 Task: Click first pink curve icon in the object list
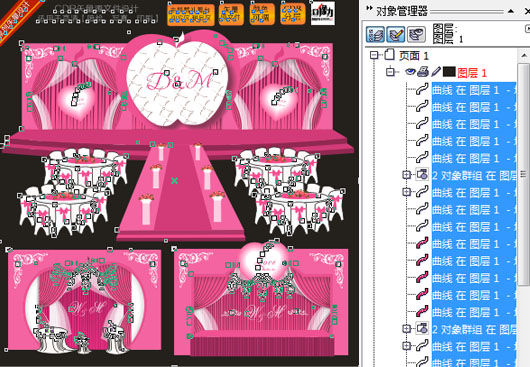(x=422, y=243)
